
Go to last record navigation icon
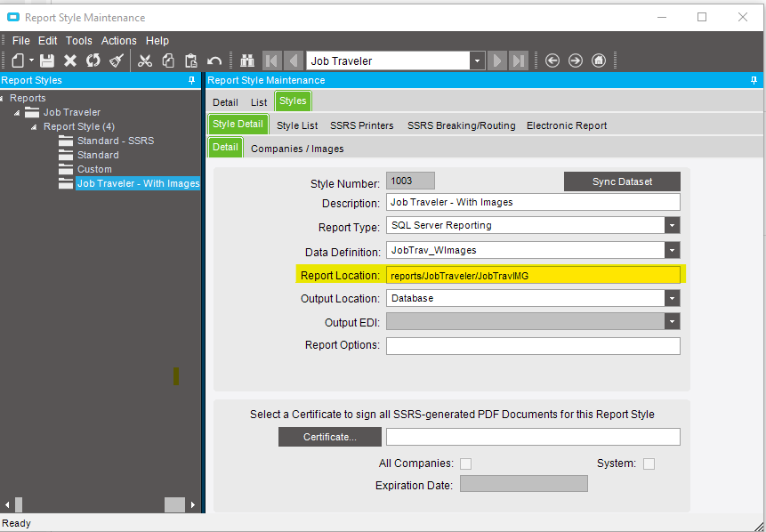(519, 60)
